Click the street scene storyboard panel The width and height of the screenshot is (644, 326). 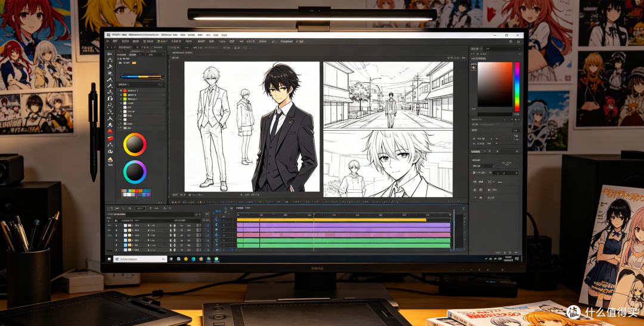coord(388,96)
